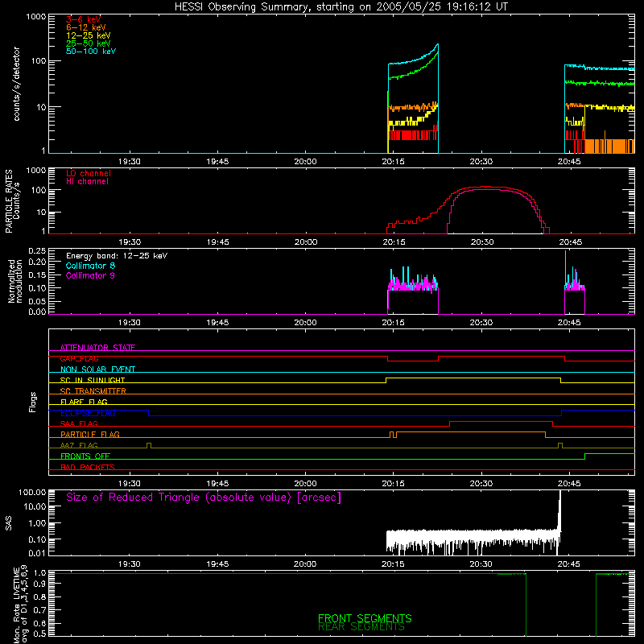Click the HESSI Observing Summary title
Image resolution: width=644 pixels, height=644 pixels.
[x=341, y=7]
